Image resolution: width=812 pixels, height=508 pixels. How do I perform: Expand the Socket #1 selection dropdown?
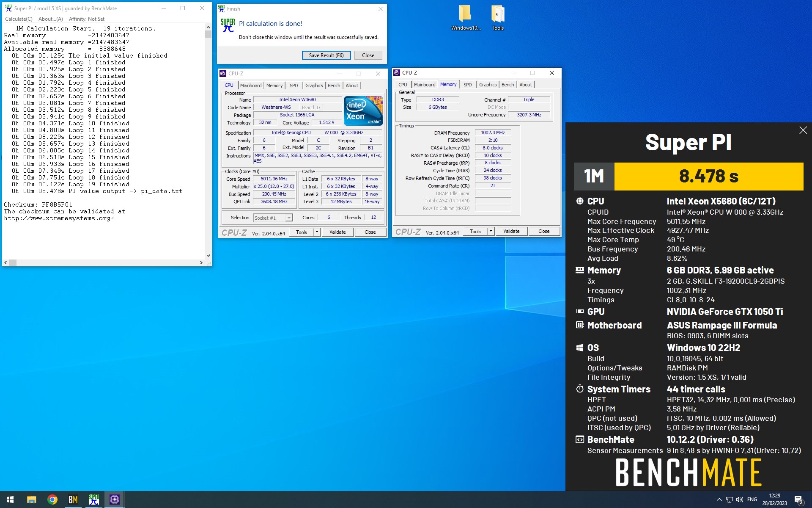pos(289,218)
